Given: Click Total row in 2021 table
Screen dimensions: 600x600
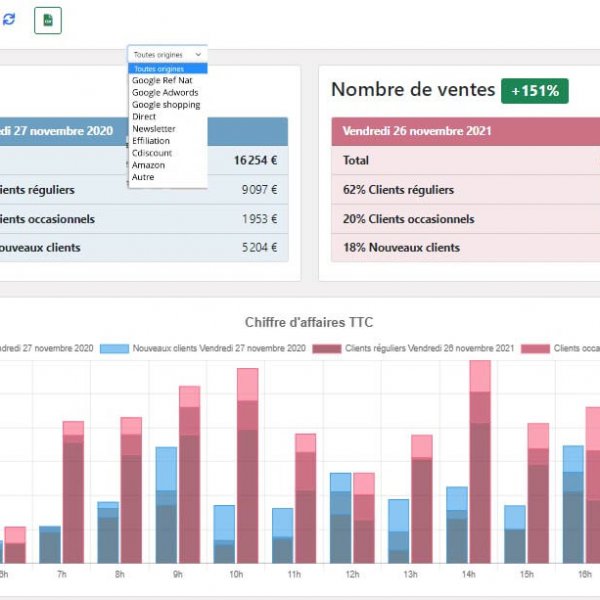Looking at the screenshot, I should (x=466, y=160).
